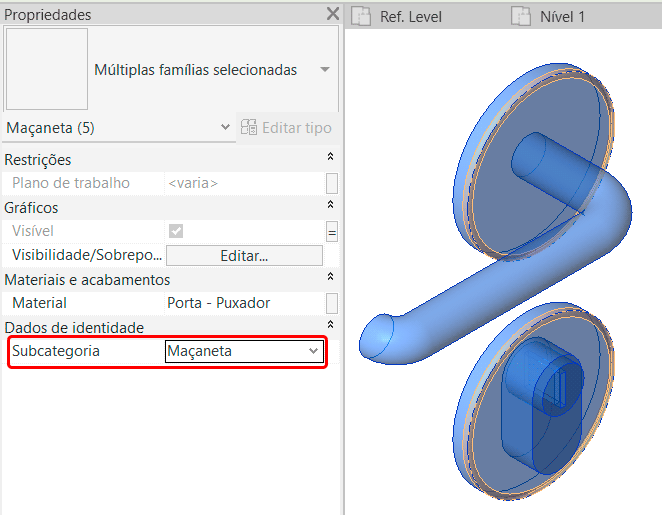The image size is (662, 515).
Task: Collapse the Dados de identidade section
Action: 331,325
